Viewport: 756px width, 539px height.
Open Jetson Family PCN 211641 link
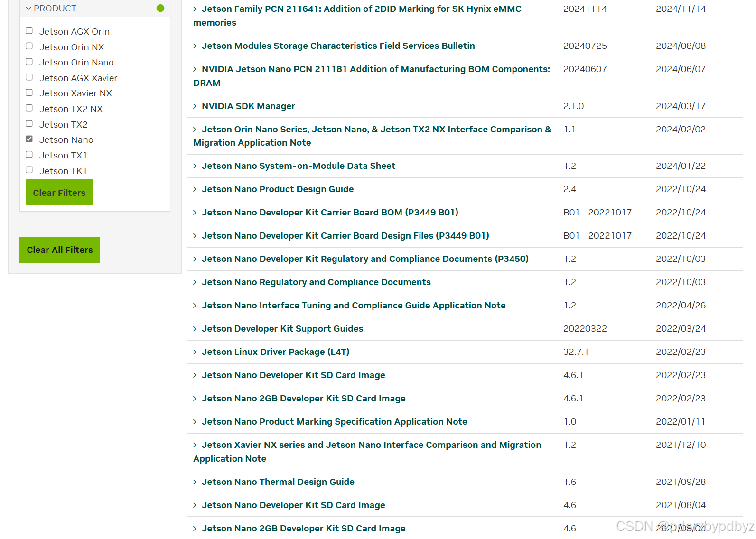pos(357,16)
